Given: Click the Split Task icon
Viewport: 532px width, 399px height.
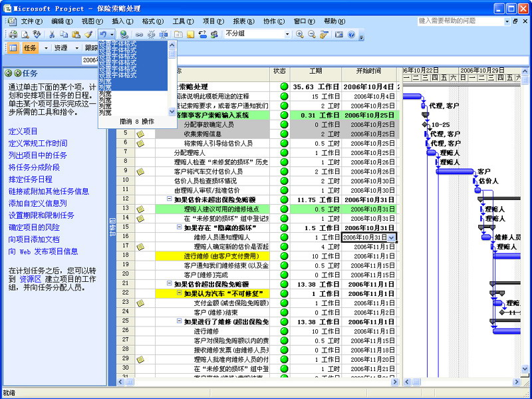Looking at the screenshot, I should tap(164, 35).
